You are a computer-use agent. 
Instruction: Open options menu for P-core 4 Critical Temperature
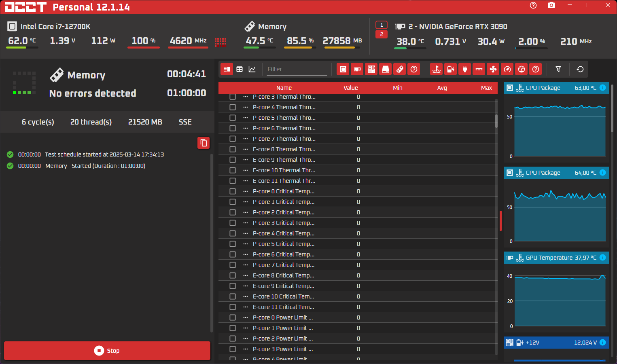point(246,233)
